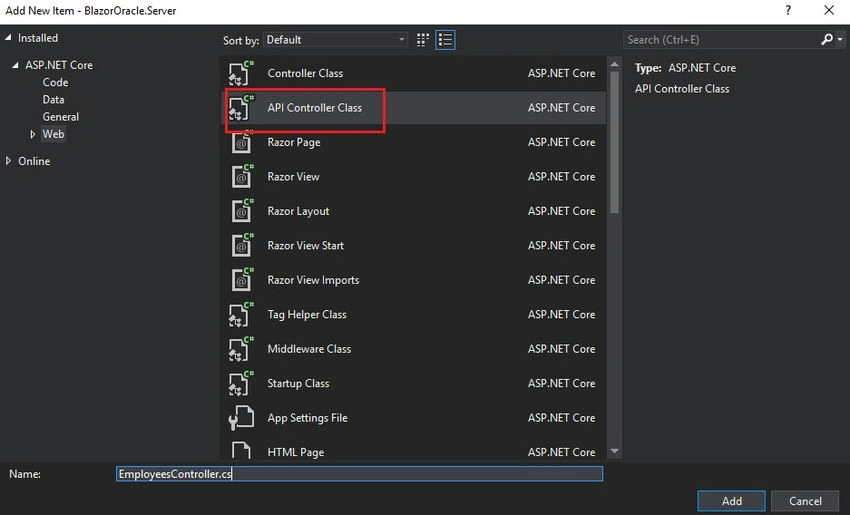This screenshot has width=850, height=515.
Task: Click the search magnifier icon
Action: pos(827,40)
